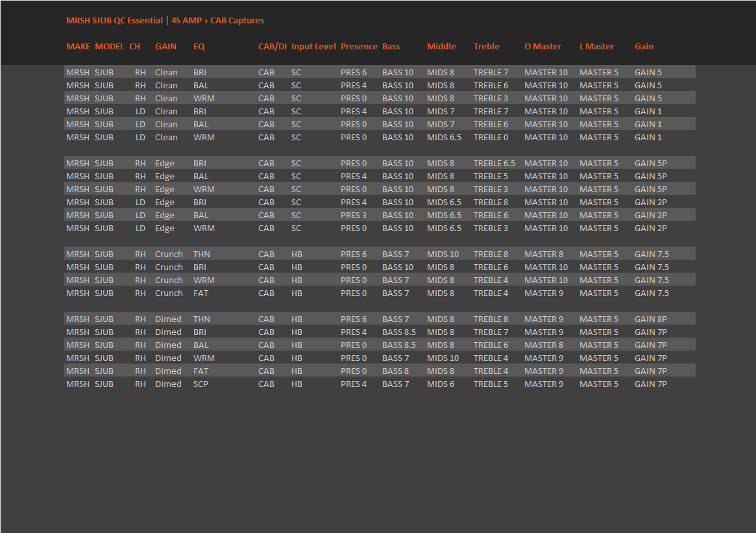Screen dimensions: 756x533
Task: Click TREBLE 5 in RH Edge BAL row
Action: (491, 177)
